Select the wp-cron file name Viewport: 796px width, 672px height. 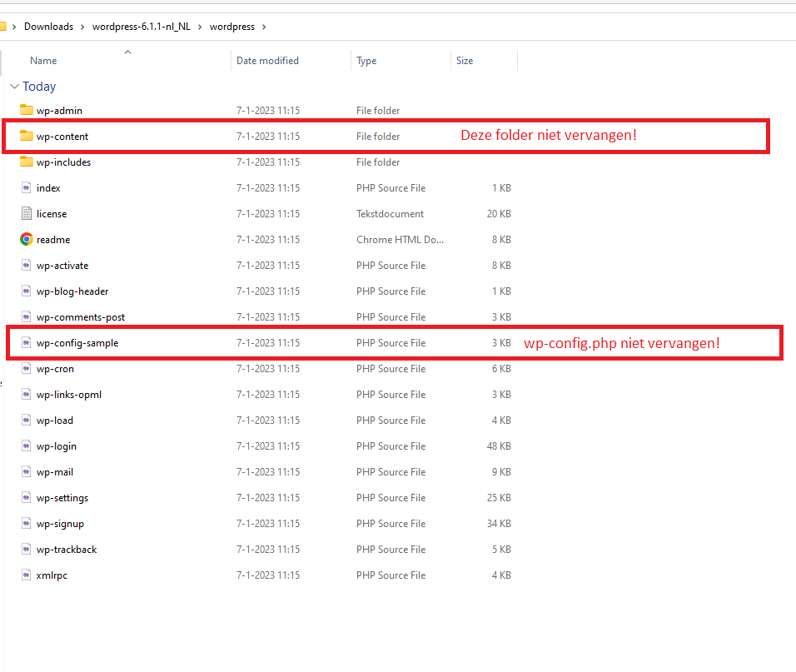(x=55, y=369)
